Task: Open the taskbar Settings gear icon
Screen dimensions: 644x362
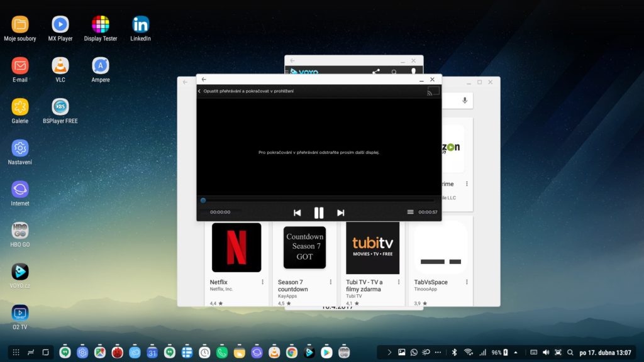Action: (x=82, y=352)
